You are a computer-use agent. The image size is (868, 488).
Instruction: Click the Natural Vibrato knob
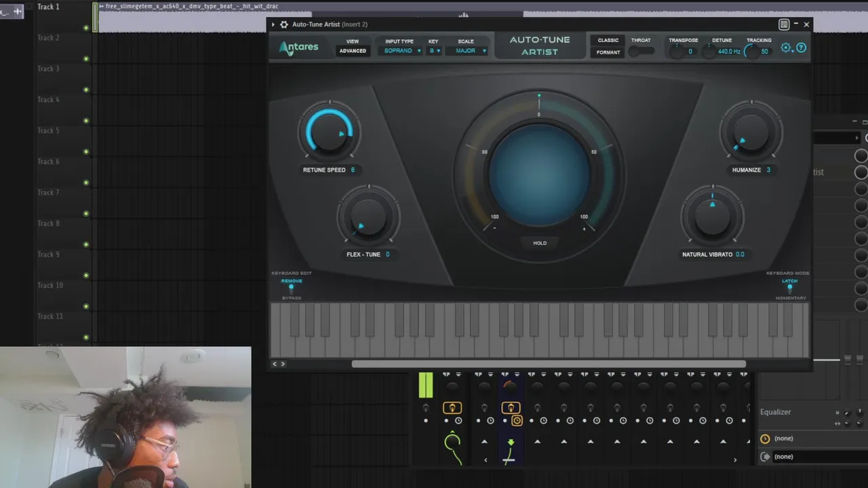tap(712, 217)
